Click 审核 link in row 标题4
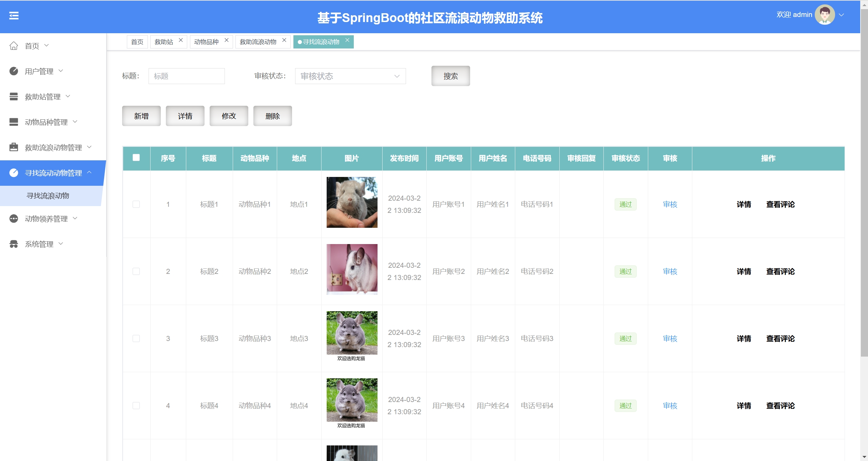This screenshot has width=868, height=461. [x=670, y=406]
